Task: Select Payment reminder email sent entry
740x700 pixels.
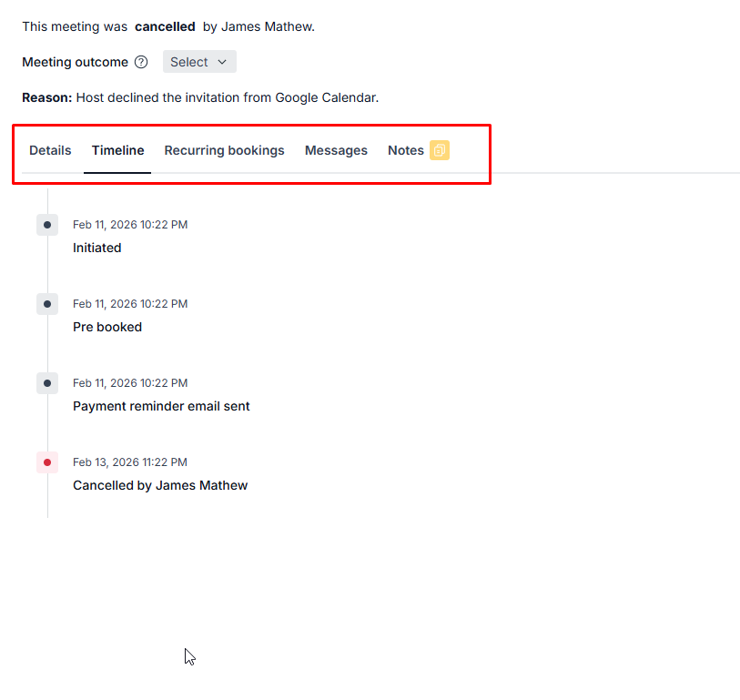Action: [161, 406]
